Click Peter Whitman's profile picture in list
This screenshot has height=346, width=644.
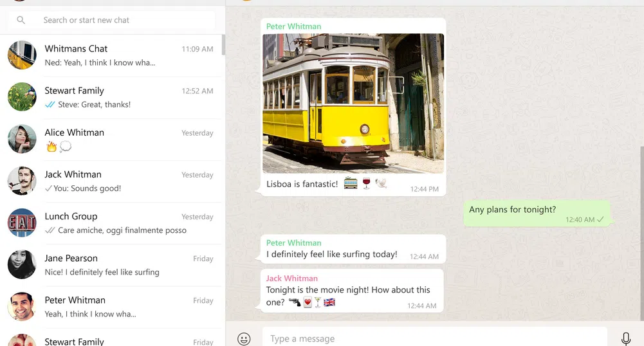point(22,306)
